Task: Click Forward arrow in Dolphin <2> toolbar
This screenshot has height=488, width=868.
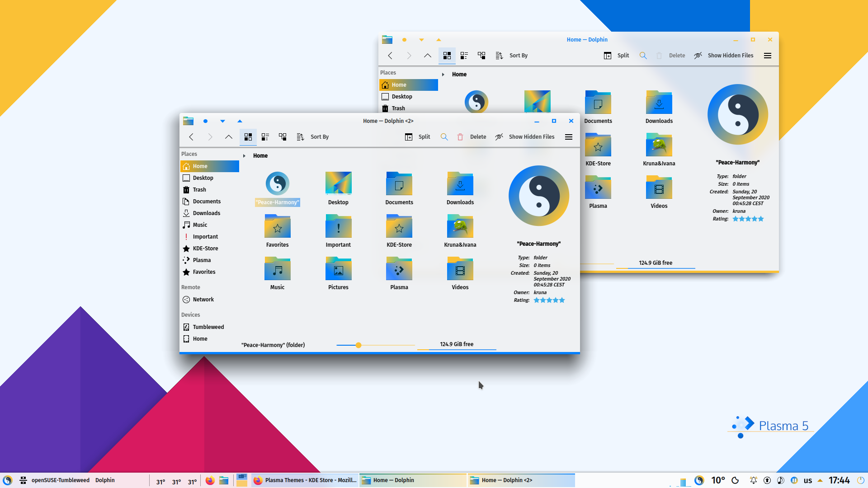Action: click(210, 137)
